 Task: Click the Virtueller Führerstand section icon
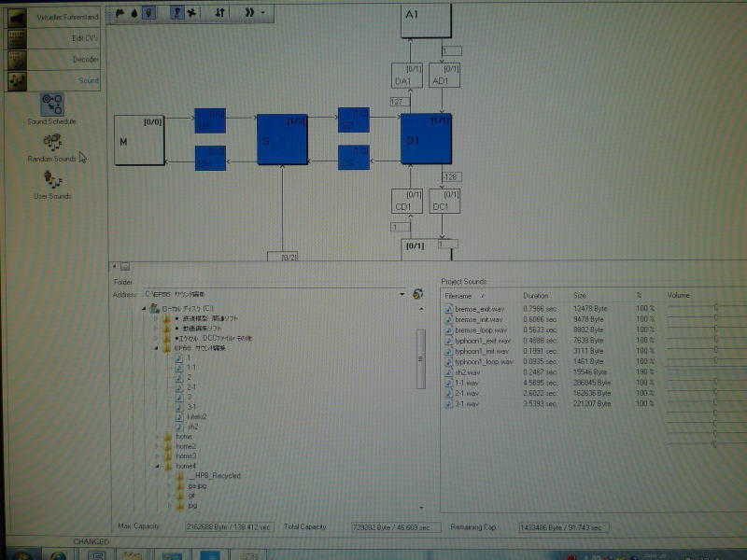click(x=17, y=18)
